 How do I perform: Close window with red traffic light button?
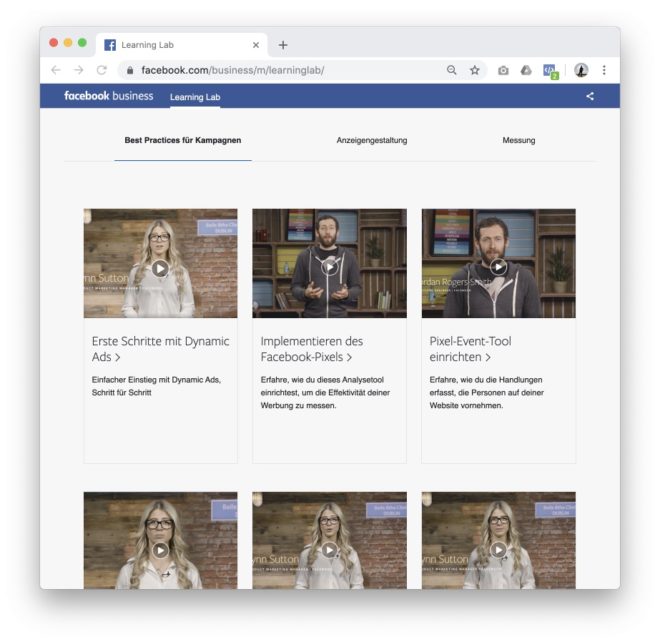pyautogui.click(x=53, y=43)
